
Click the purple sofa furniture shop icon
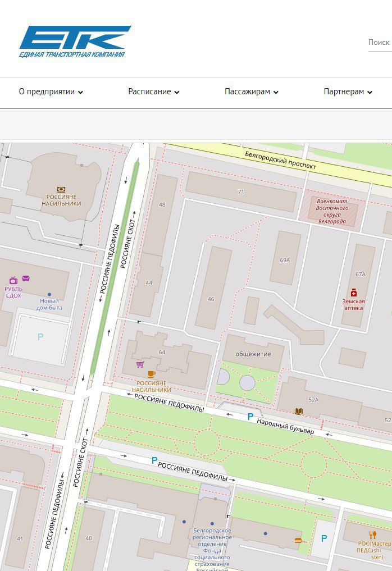pyautogui.click(x=26, y=278)
